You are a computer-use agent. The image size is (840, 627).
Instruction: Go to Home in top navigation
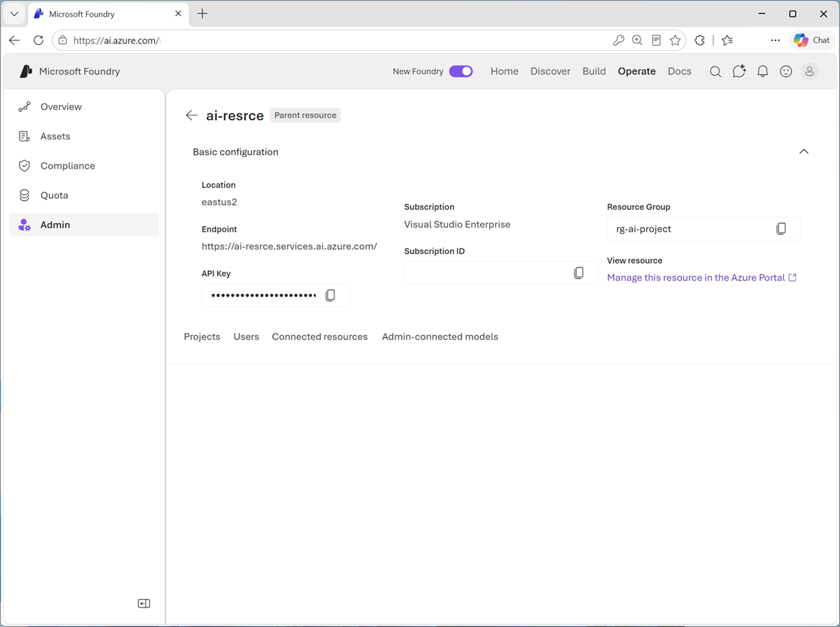point(505,71)
